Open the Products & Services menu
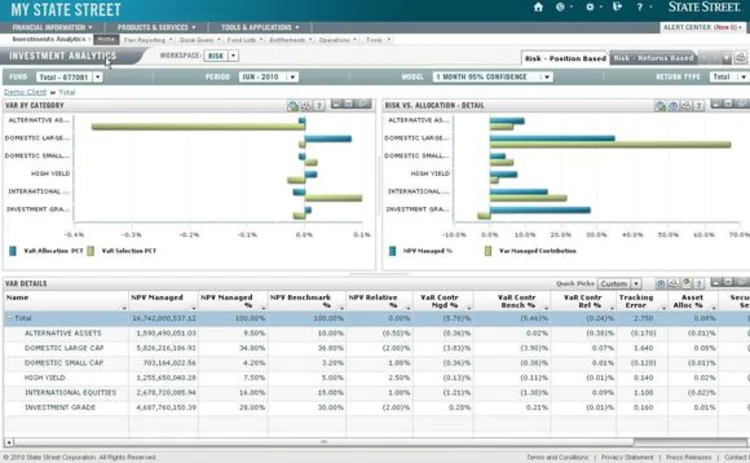The width and height of the screenshot is (750, 463). pos(156,28)
